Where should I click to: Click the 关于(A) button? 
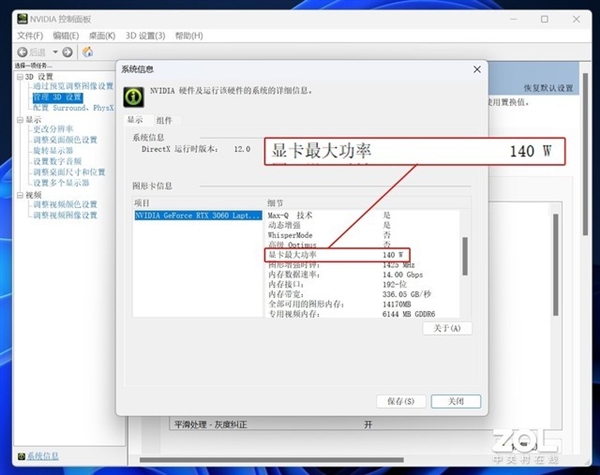(447, 328)
